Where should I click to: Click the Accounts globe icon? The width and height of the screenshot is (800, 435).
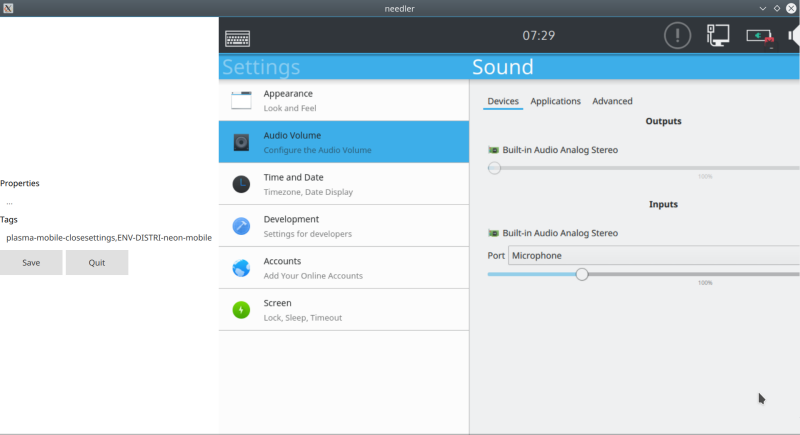pyautogui.click(x=241, y=268)
